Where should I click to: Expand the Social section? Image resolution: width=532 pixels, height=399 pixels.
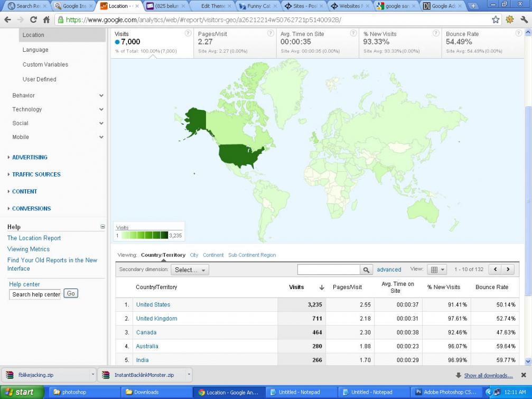pos(101,124)
